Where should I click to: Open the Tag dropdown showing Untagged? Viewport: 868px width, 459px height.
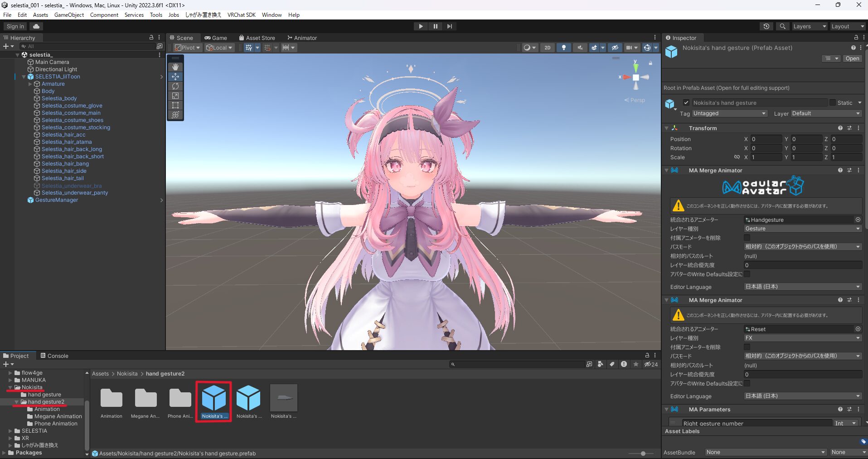[x=729, y=113]
